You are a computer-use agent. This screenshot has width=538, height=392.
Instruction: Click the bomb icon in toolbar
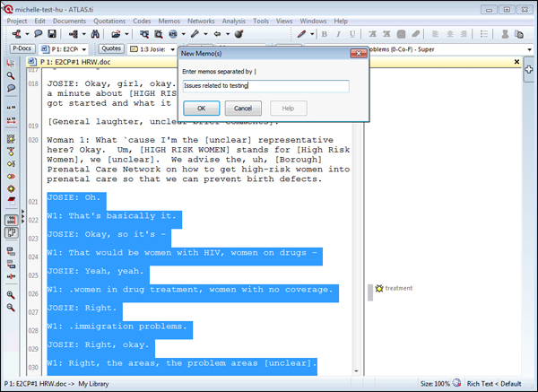coord(239,34)
